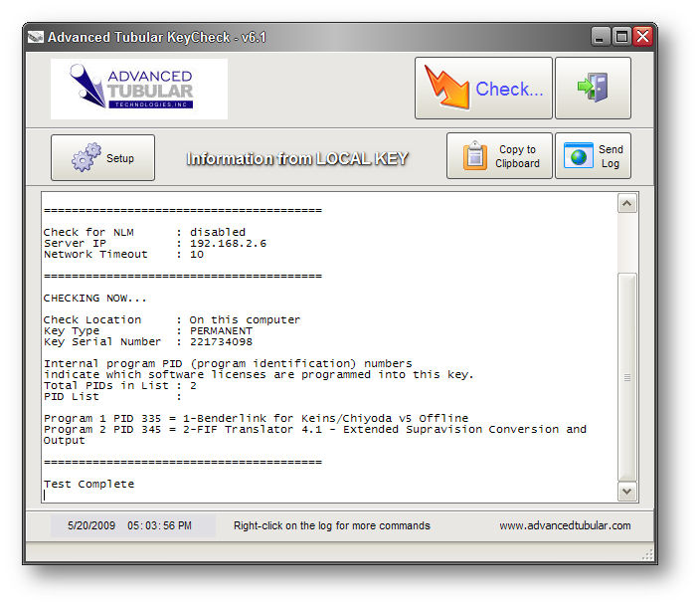This screenshot has width=700, height=607.
Task: Click the Key Serial Number 221734098 line
Action: coord(148,342)
